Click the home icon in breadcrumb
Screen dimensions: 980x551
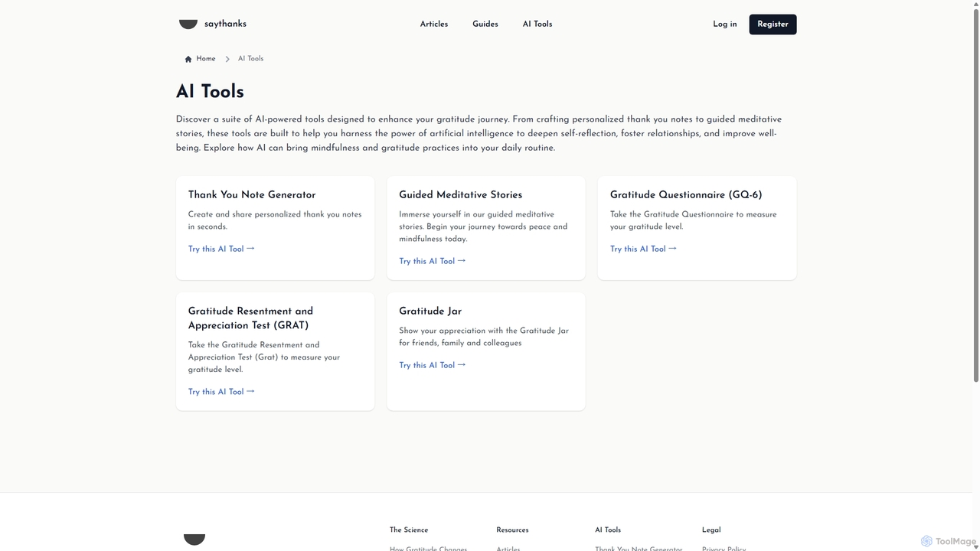(x=188, y=59)
